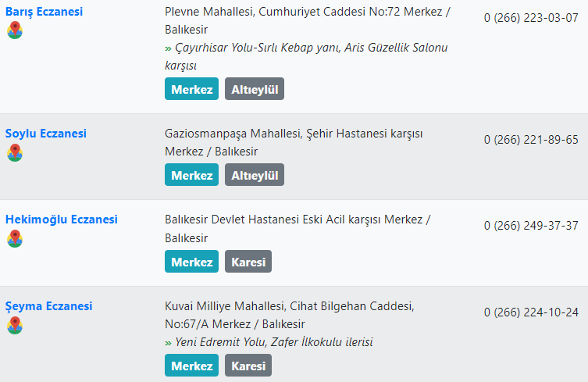Open the Hekimoğlu Eczanesi link

pos(62,220)
